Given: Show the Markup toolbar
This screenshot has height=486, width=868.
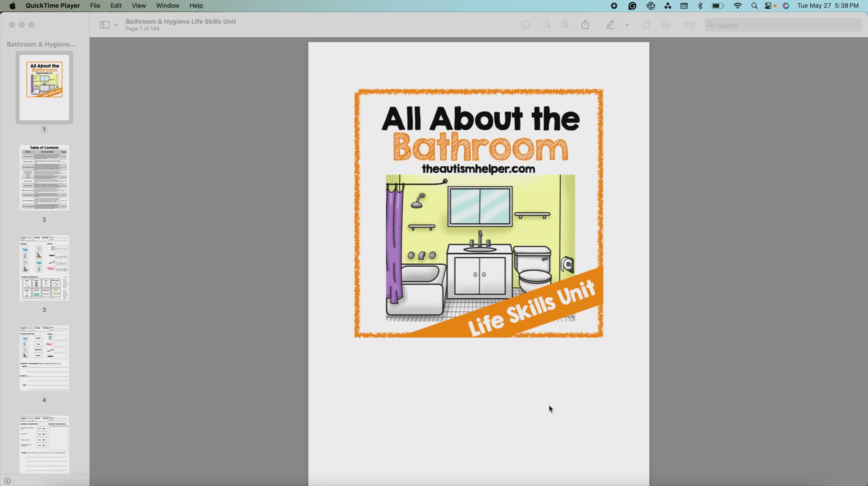Looking at the screenshot, I should point(666,25).
